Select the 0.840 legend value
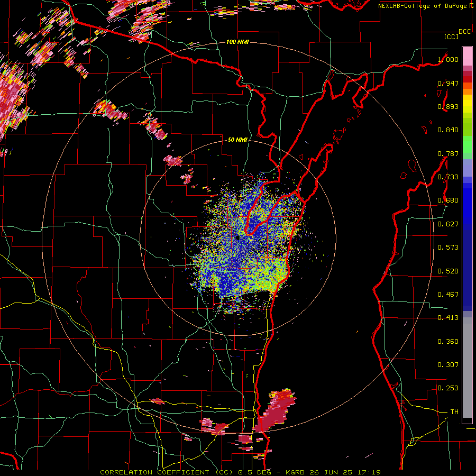 pyautogui.click(x=448, y=130)
